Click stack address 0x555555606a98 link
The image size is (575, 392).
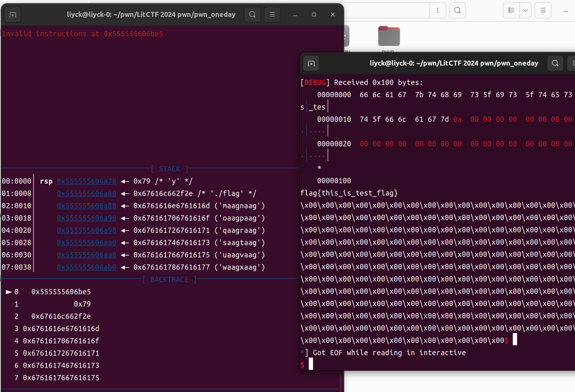pyautogui.click(x=87, y=230)
